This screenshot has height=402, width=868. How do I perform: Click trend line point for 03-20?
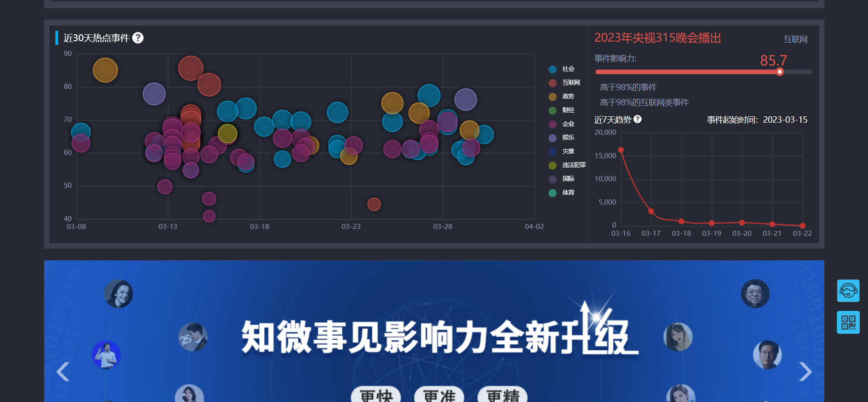[742, 223]
